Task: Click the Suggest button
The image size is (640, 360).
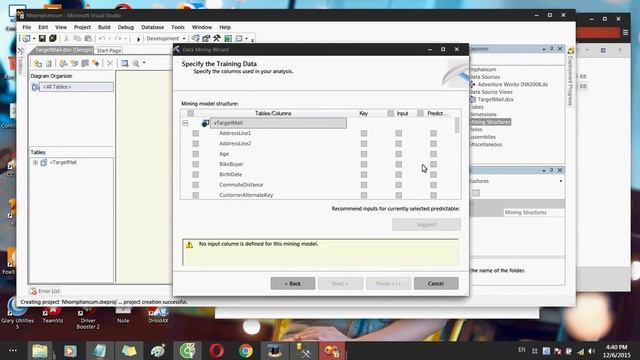Action: [426, 224]
